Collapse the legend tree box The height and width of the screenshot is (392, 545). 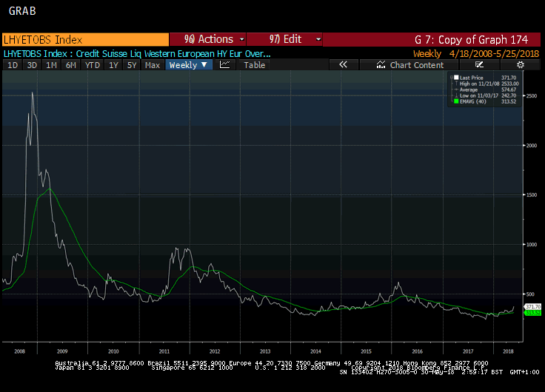tap(451, 78)
